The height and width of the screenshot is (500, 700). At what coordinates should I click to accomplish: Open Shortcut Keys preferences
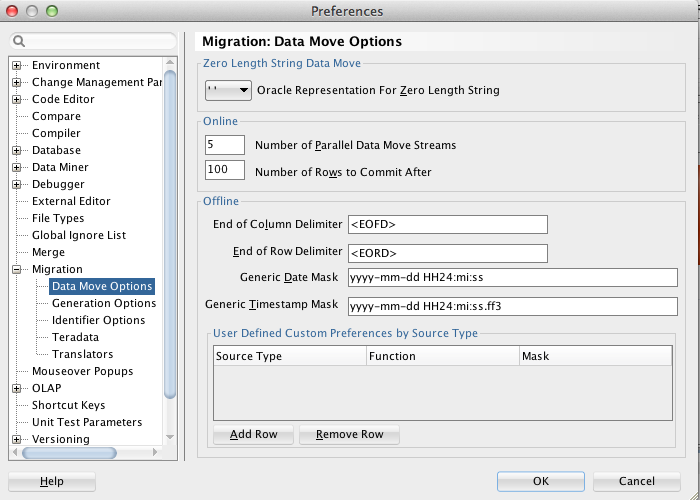pyautogui.click(x=68, y=405)
